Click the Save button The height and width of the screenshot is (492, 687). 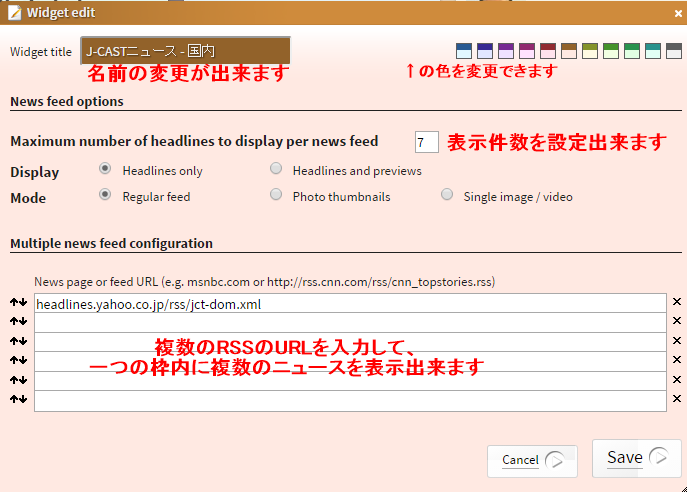click(636, 458)
